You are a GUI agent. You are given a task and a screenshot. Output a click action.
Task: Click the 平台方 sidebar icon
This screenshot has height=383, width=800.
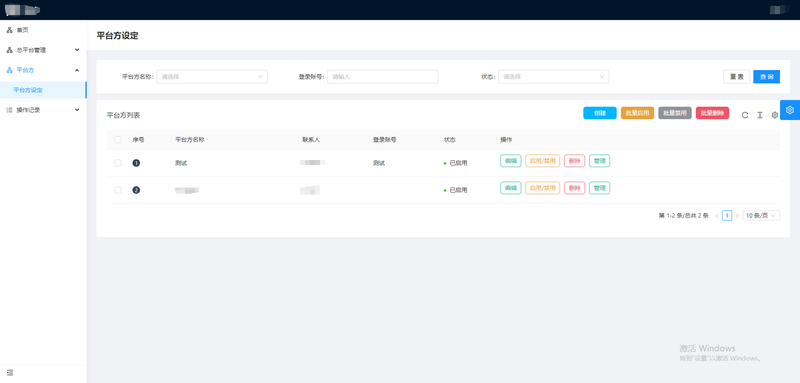9,70
